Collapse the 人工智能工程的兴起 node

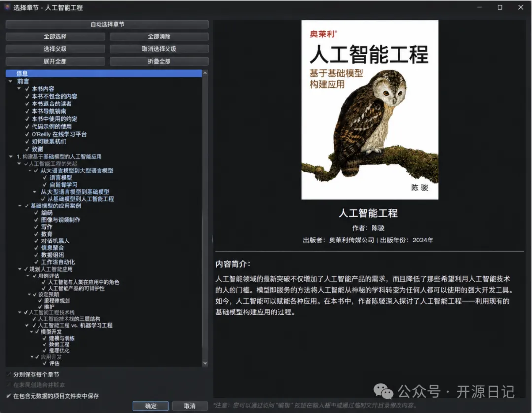(19, 164)
